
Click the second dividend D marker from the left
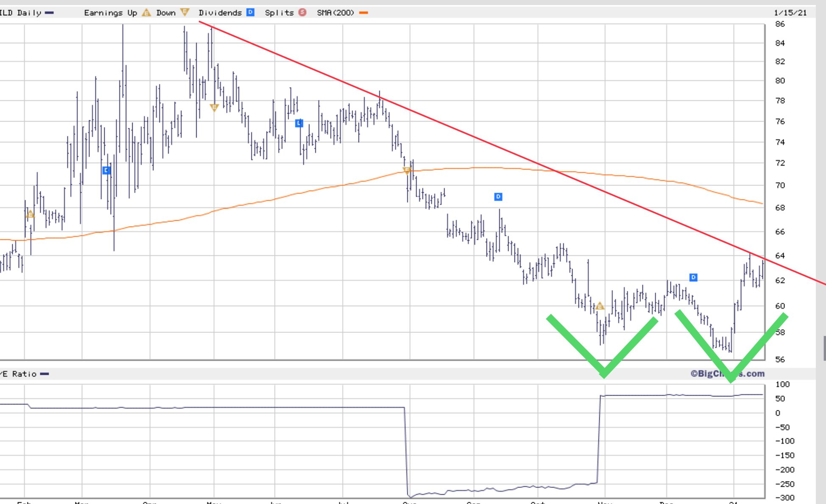(x=299, y=123)
